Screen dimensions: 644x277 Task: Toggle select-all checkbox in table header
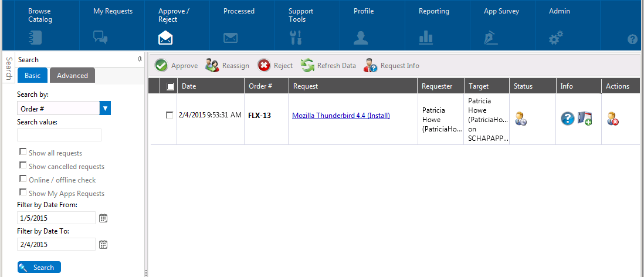tap(171, 86)
